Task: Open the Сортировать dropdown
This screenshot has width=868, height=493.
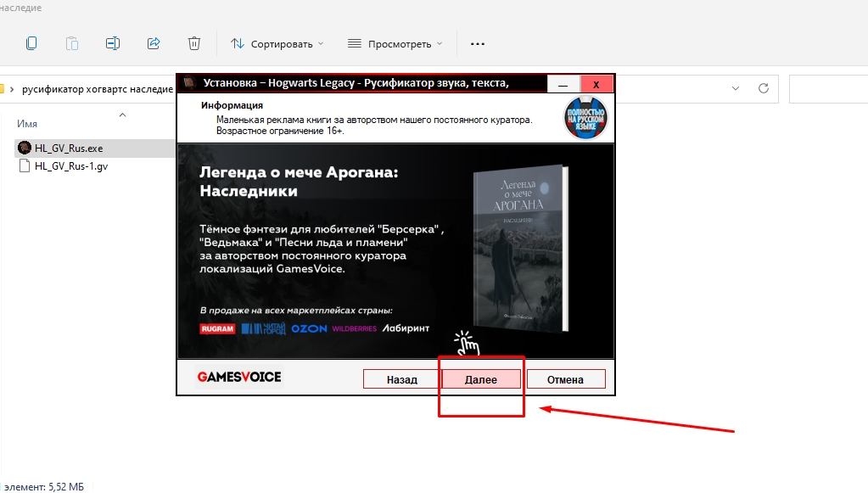Action: coord(277,44)
